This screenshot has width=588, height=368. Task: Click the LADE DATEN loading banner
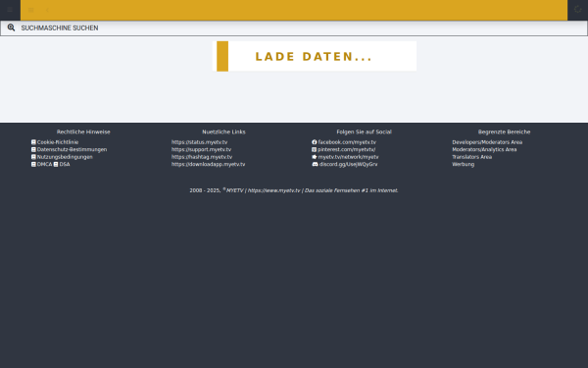point(315,56)
